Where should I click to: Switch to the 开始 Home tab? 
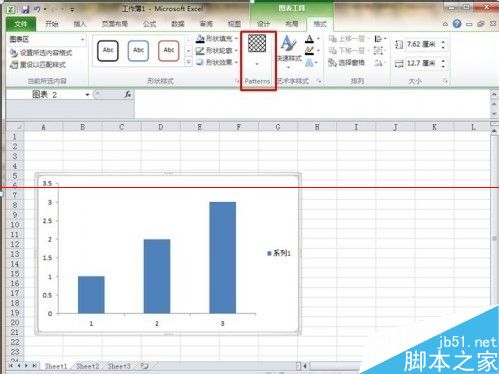(x=52, y=24)
